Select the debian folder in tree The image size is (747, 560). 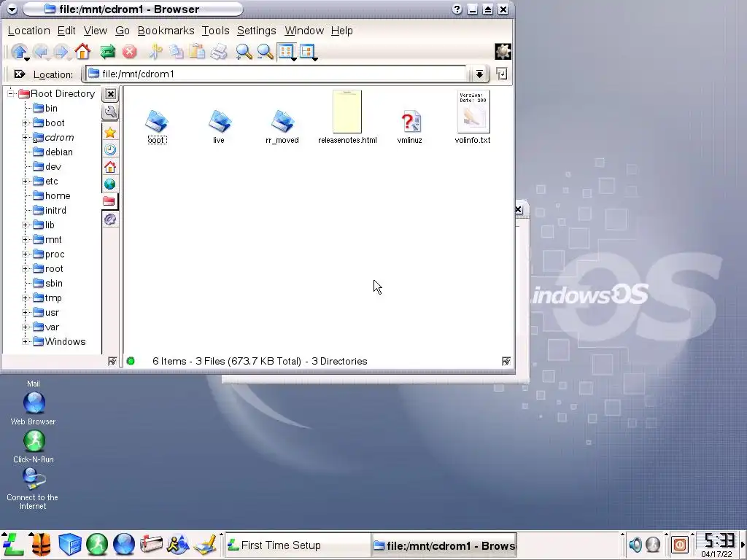53,152
